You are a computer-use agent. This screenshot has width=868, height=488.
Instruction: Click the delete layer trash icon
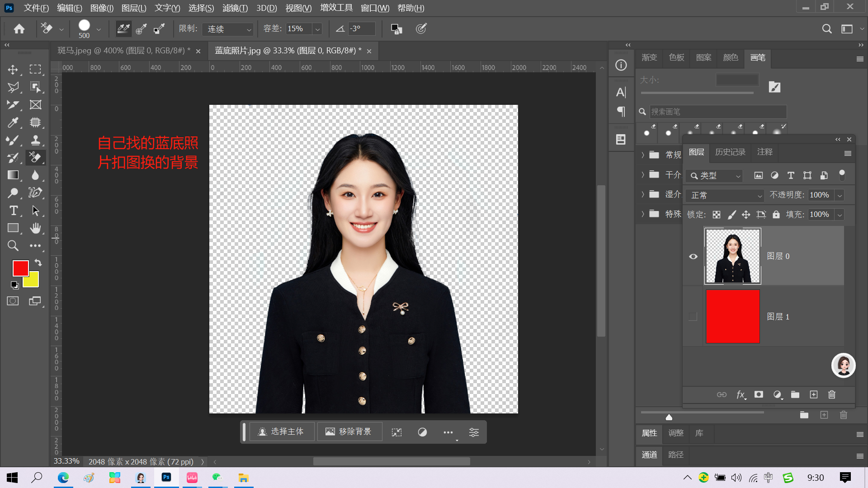831,394
